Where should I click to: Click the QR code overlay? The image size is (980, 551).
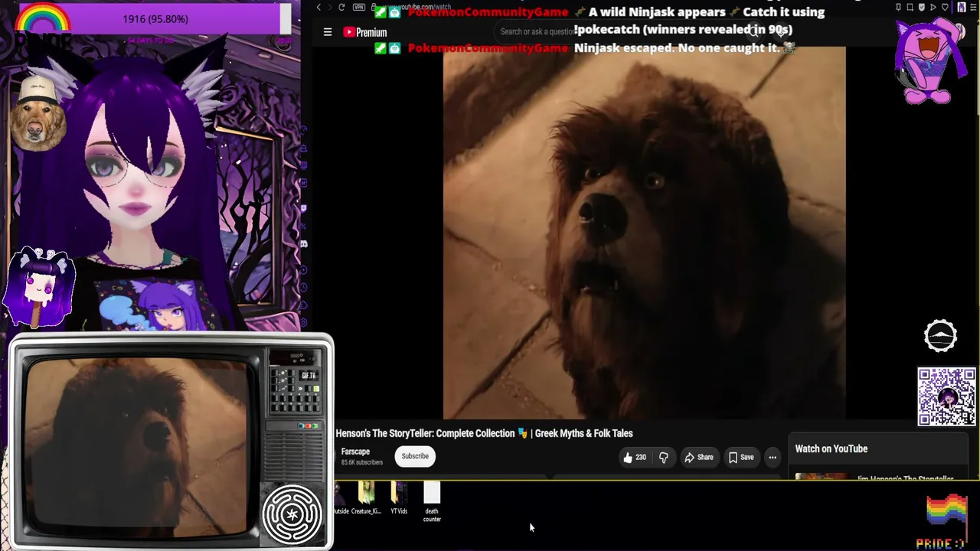947,396
